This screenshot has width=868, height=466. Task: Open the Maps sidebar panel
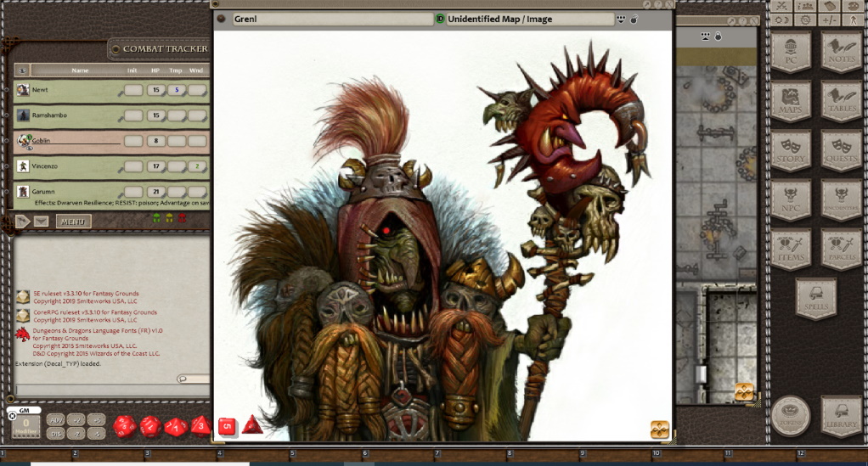pyautogui.click(x=791, y=102)
